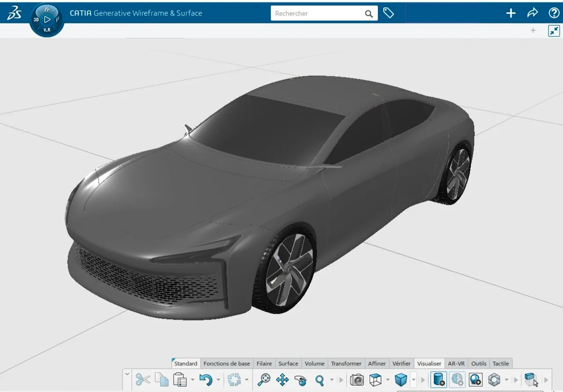This screenshot has width=563, height=392.
Task: Select the Pan tool
Action: pos(282,379)
